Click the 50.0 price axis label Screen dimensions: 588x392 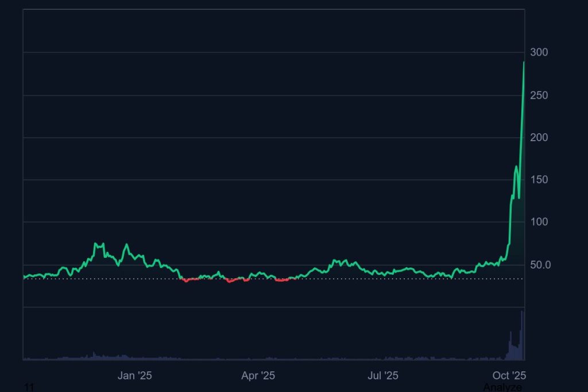point(540,265)
